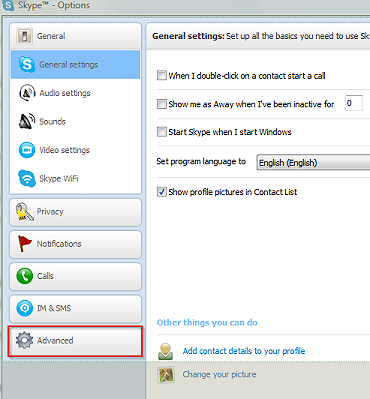Enable Start Skype when I start Windows

162,132
